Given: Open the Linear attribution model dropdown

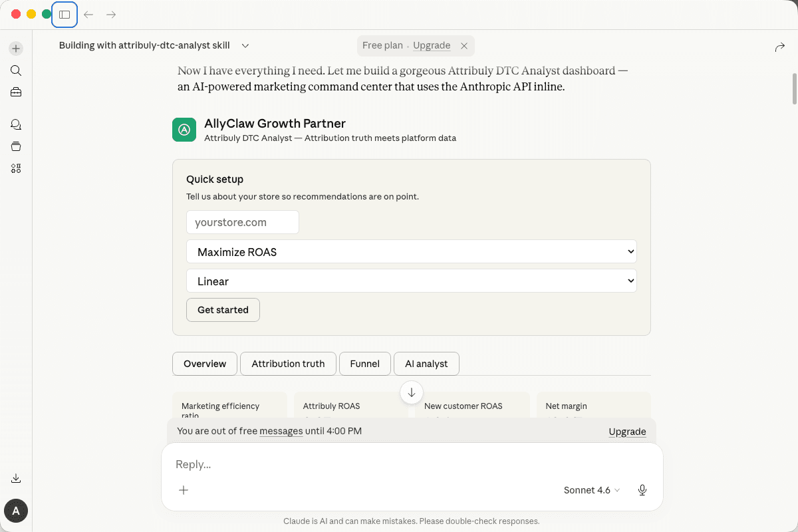Looking at the screenshot, I should 411,281.
